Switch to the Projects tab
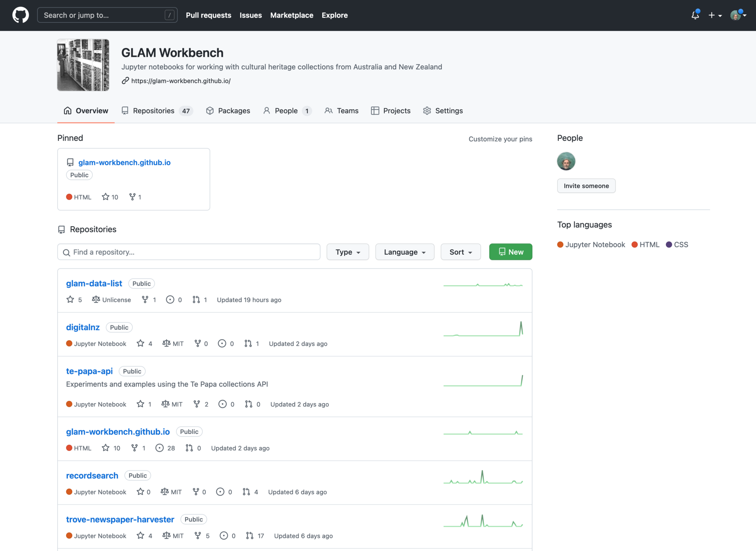756x551 pixels. coord(390,111)
